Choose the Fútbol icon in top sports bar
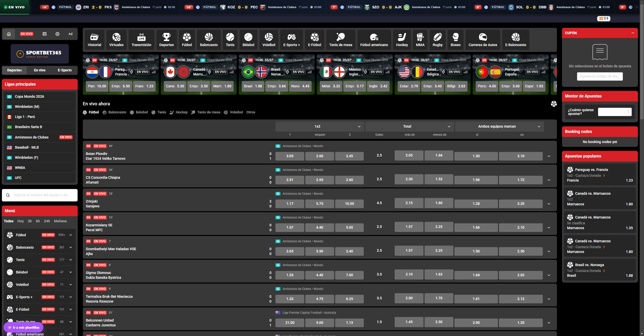 point(187,40)
